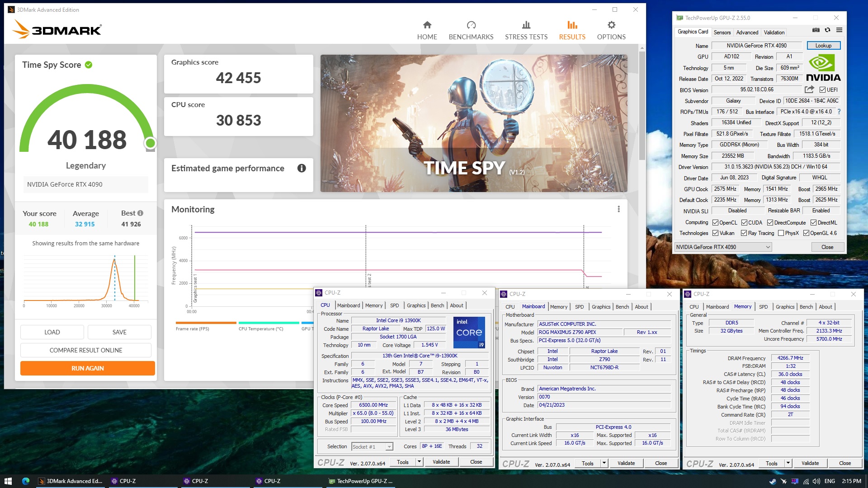Image resolution: width=868 pixels, height=488 pixels.
Task: Expand Tools dropdown arrow in CPU-Z Memory window
Action: (x=788, y=463)
